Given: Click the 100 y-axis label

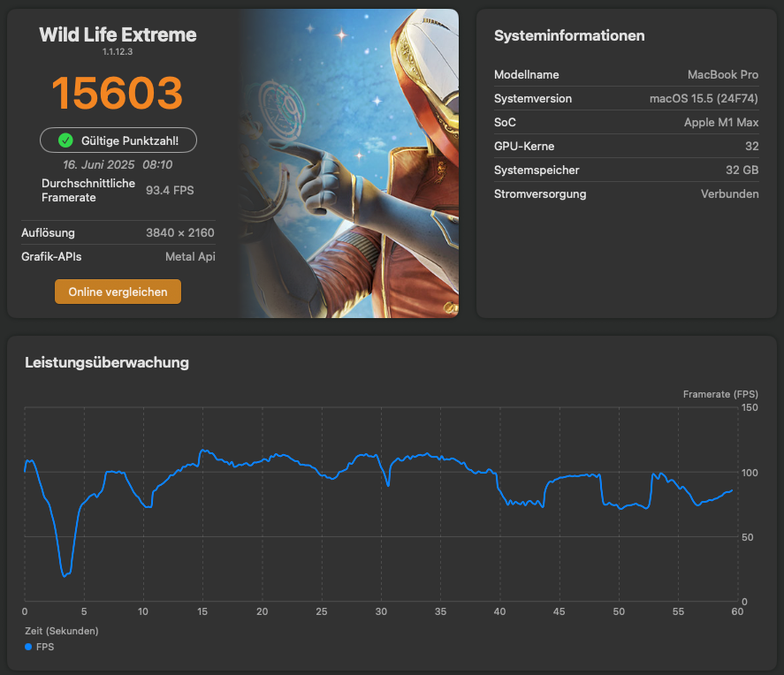Looking at the screenshot, I should tap(750, 473).
